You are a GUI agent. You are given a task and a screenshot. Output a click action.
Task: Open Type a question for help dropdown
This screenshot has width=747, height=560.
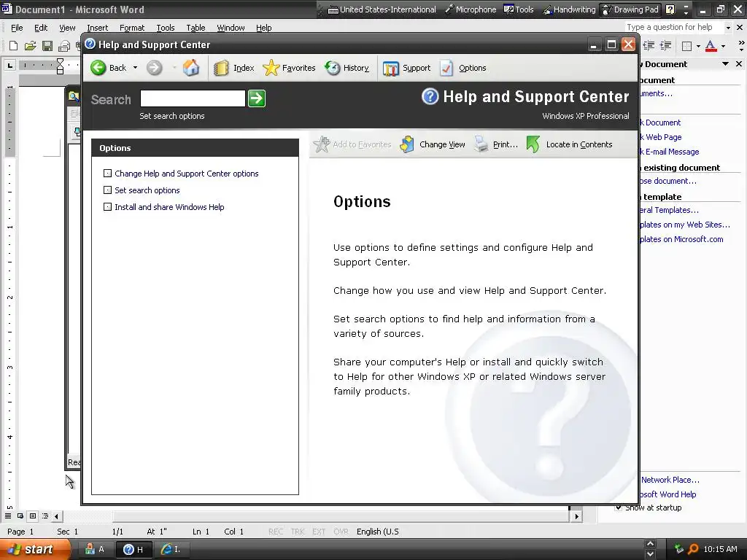728,28
